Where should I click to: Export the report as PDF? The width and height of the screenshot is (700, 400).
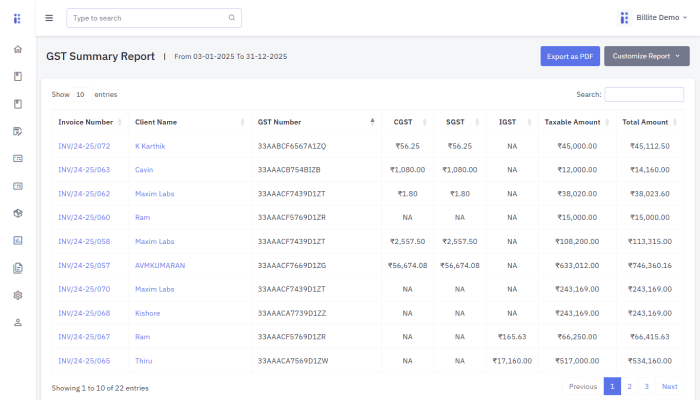[x=570, y=56]
